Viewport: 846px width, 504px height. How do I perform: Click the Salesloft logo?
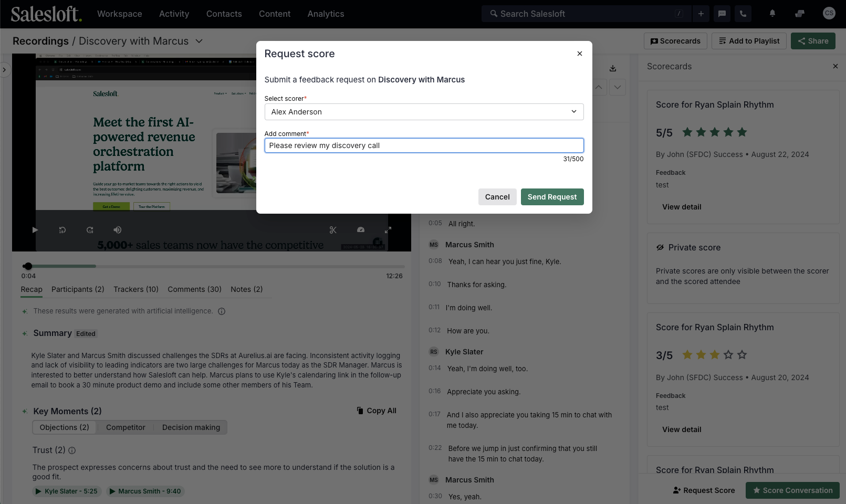pos(46,14)
